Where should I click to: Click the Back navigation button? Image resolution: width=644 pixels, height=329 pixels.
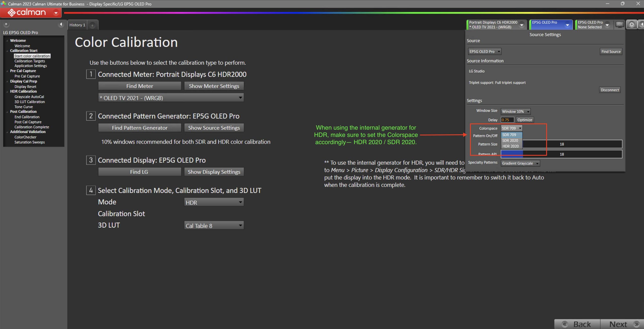(577, 324)
